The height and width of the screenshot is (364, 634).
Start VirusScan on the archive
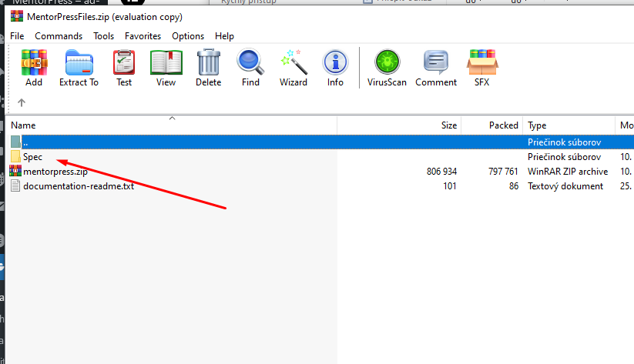(387, 68)
